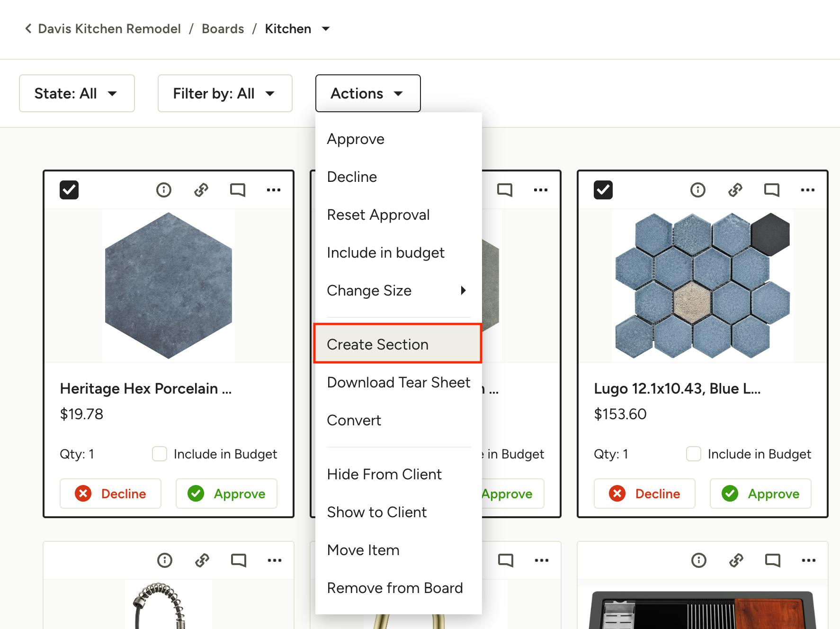Image resolution: width=840 pixels, height=629 pixels.
Task: Select Convert menu item
Action: click(399, 420)
